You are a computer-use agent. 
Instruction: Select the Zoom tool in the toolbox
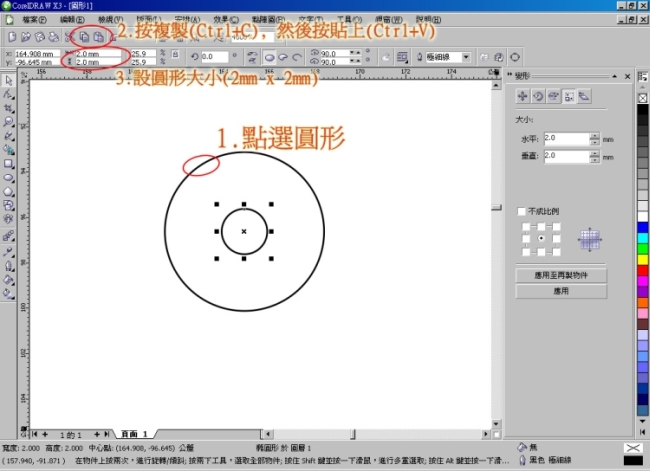point(8,122)
